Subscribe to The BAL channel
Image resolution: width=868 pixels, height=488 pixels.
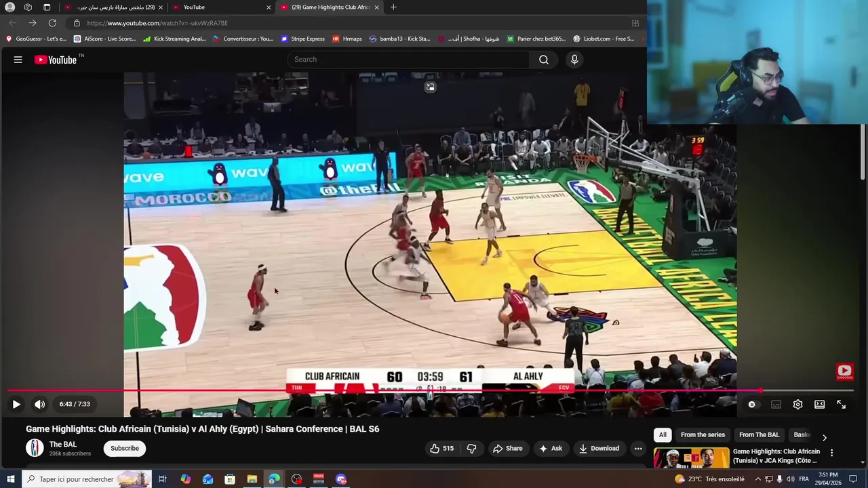tap(125, 448)
